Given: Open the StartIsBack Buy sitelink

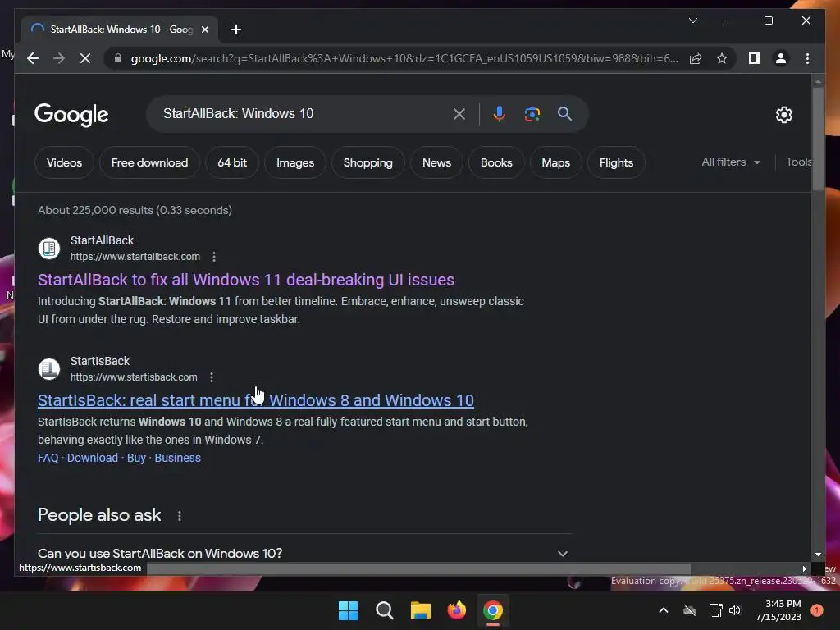Looking at the screenshot, I should (x=136, y=458).
